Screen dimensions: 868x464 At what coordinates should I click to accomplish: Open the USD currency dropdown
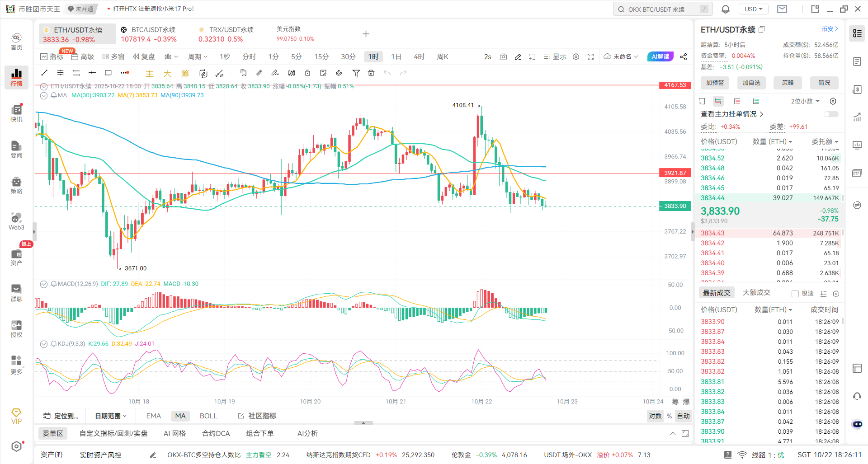[x=753, y=9]
